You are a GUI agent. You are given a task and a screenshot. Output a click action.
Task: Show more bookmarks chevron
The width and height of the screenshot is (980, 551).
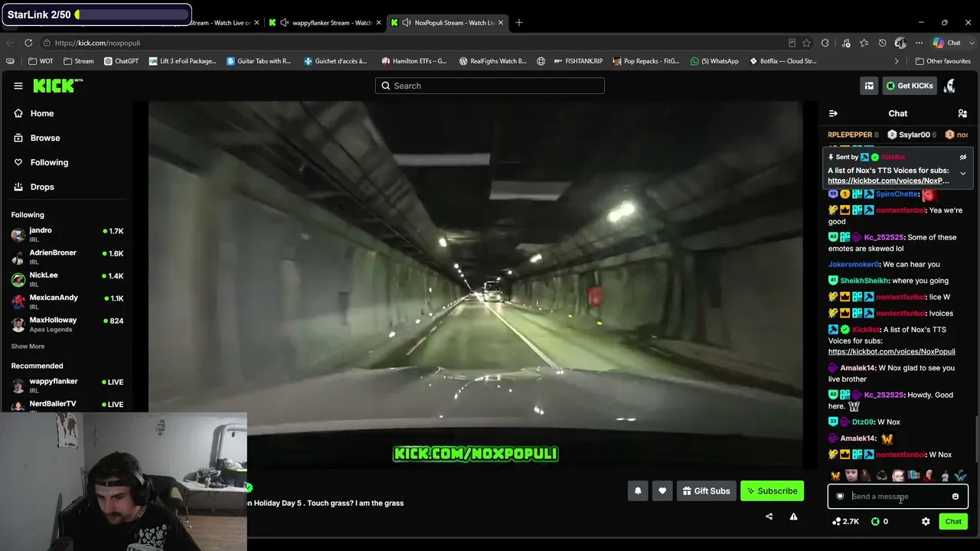tap(897, 61)
